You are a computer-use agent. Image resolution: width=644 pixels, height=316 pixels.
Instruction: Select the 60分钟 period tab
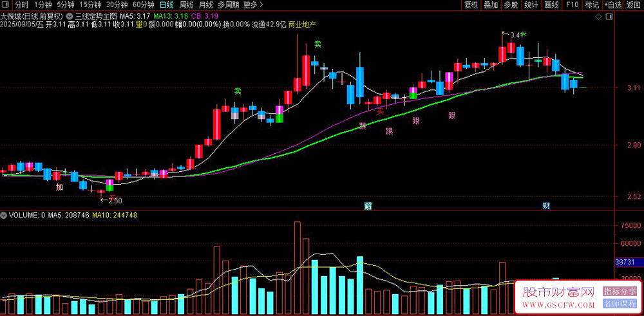pyautogui.click(x=144, y=5)
